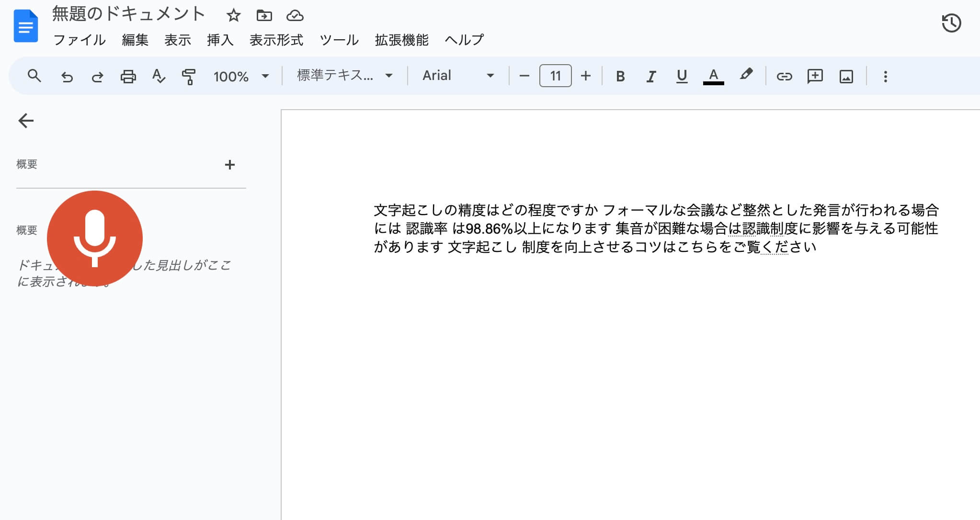Increase font size with plus button
This screenshot has width=980, height=520.
pos(585,76)
